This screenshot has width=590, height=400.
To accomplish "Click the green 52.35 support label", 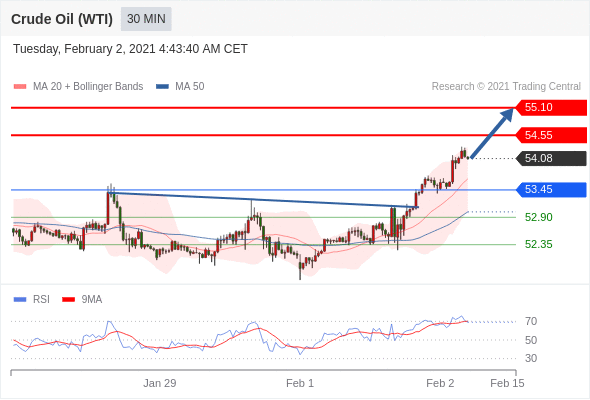I will pyautogui.click(x=538, y=244).
